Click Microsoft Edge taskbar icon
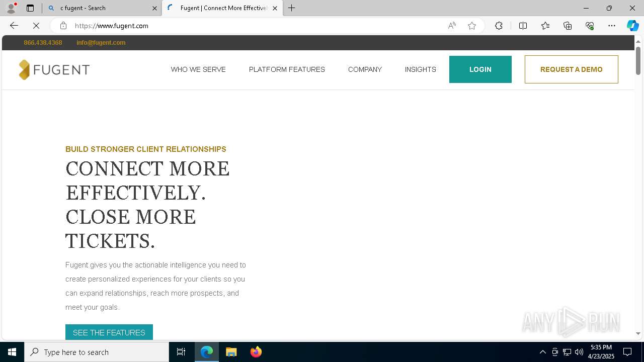 coord(207,352)
